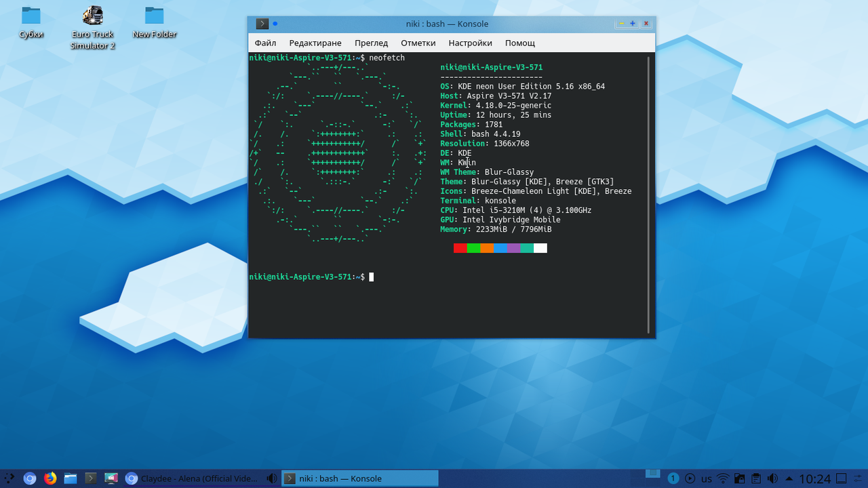
Task: Launch Konsole from the pinned terminal icon
Action: (x=91, y=479)
